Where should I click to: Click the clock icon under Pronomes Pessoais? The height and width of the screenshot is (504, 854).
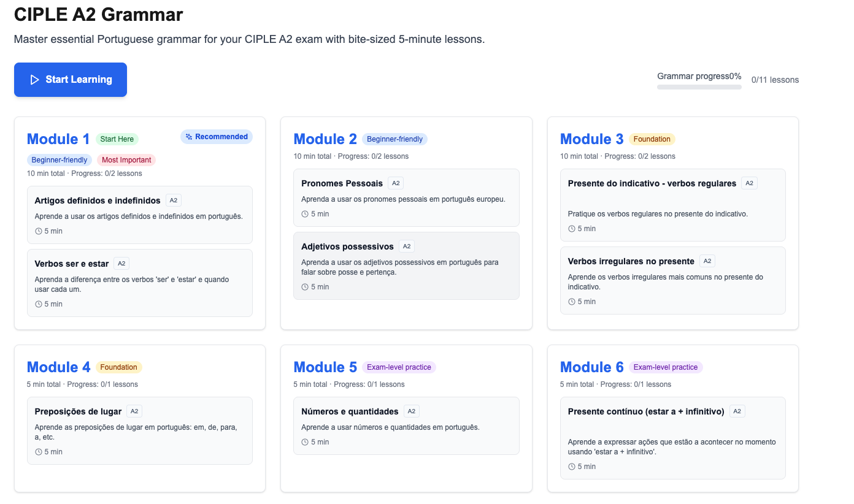[x=305, y=214]
